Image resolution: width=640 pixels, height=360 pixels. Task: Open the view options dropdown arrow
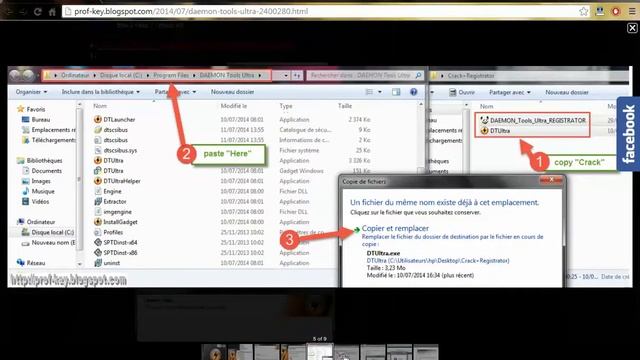380,92
